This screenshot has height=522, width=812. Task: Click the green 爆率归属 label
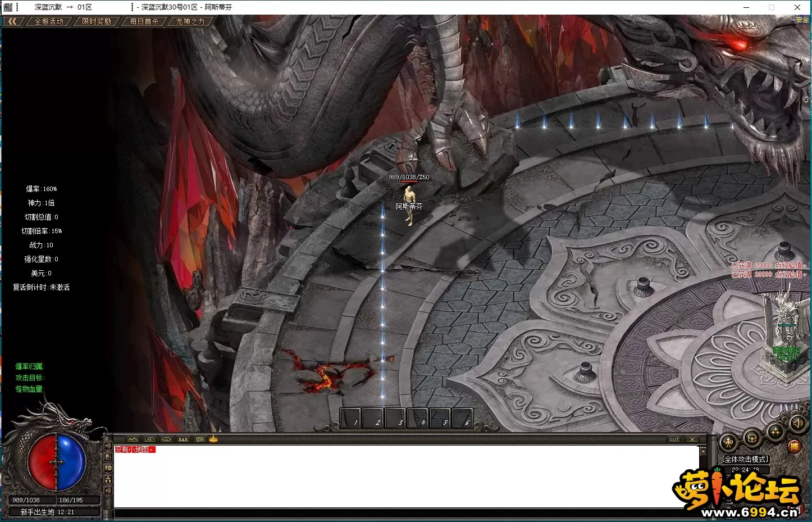[x=30, y=366]
